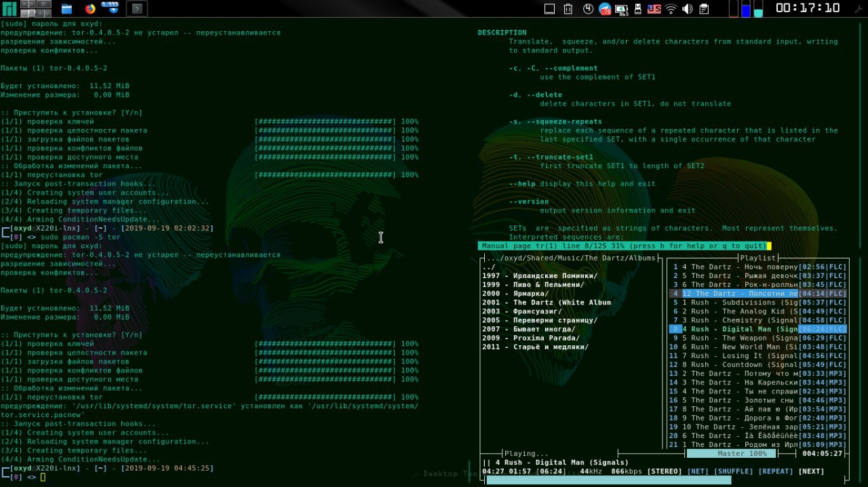Toggle the REPEAT mode indicator
Image resolution: width=868 pixels, height=487 pixels.
(x=776, y=471)
